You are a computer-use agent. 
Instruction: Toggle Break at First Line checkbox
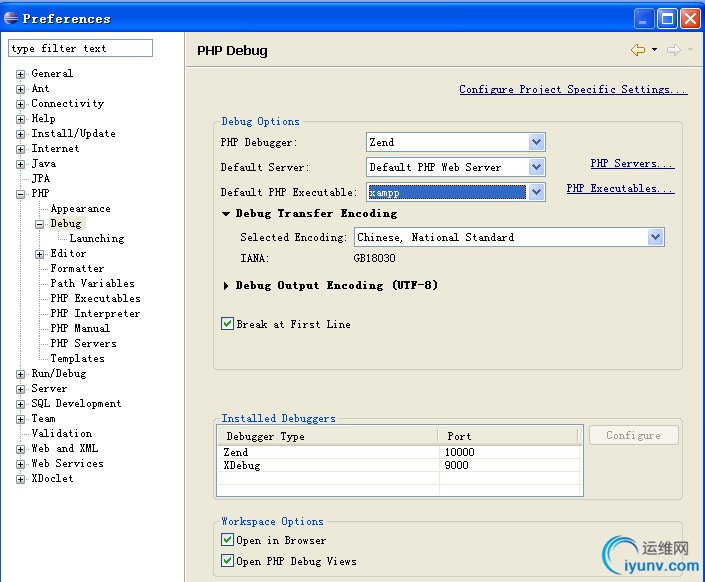228,324
